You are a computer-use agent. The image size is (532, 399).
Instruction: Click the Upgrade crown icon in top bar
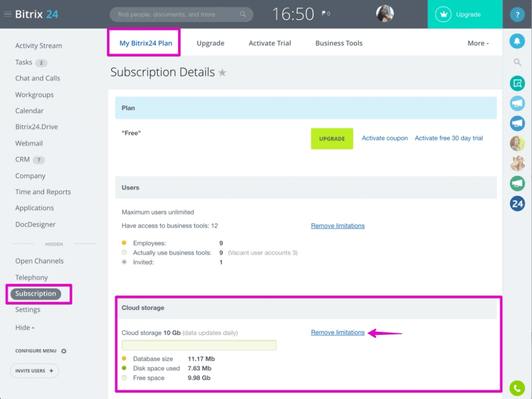443,14
